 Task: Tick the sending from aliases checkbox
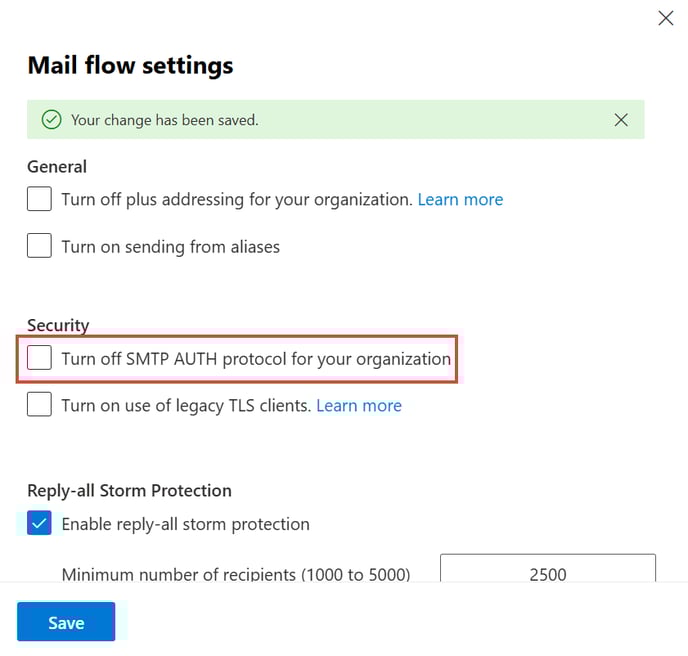(39, 246)
